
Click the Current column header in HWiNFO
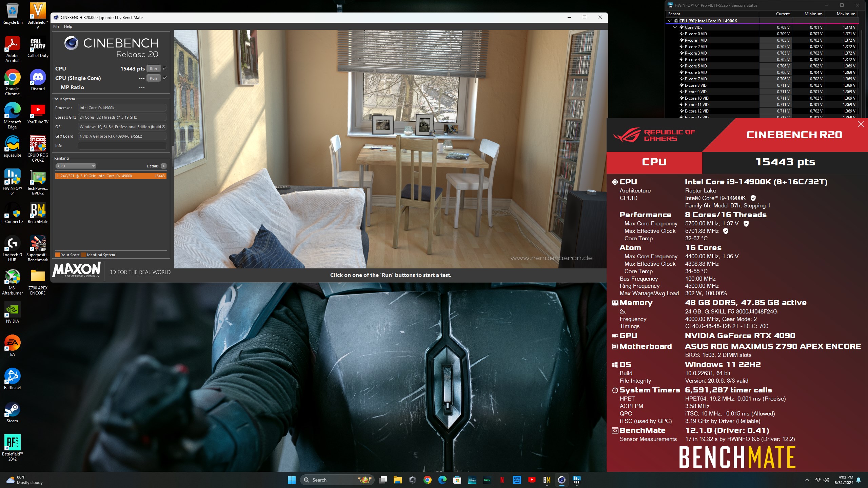pos(775,14)
